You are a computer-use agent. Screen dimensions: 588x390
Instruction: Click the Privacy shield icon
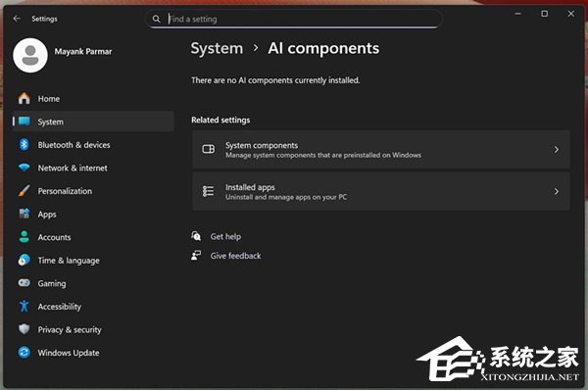coord(24,329)
